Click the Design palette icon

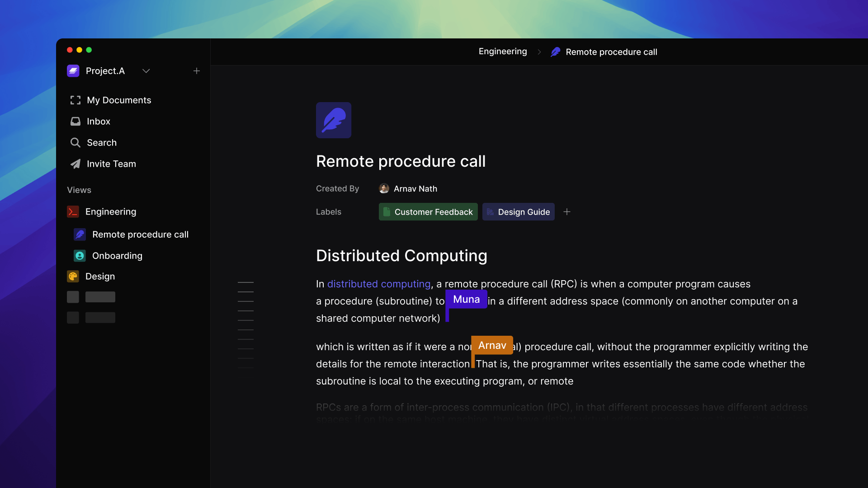click(73, 277)
